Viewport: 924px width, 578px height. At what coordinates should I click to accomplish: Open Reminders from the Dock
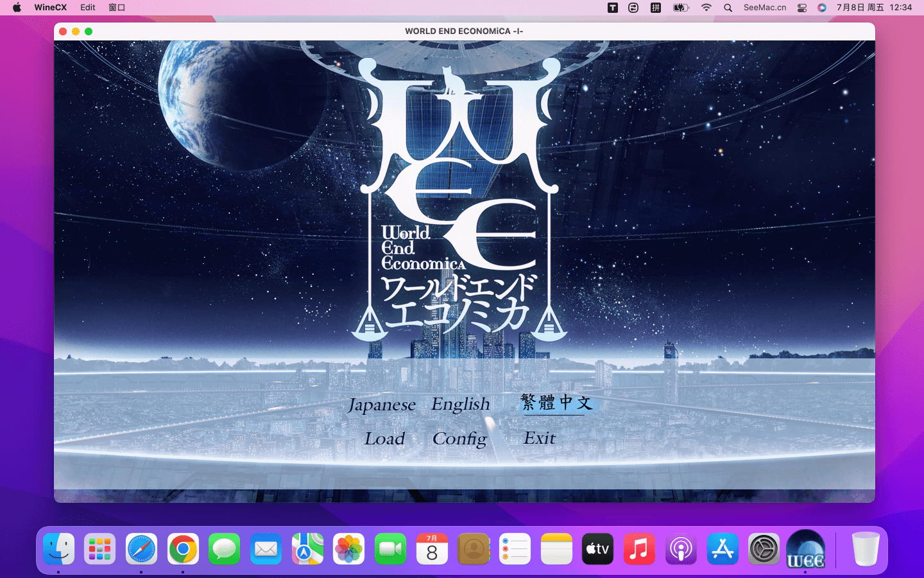point(515,549)
